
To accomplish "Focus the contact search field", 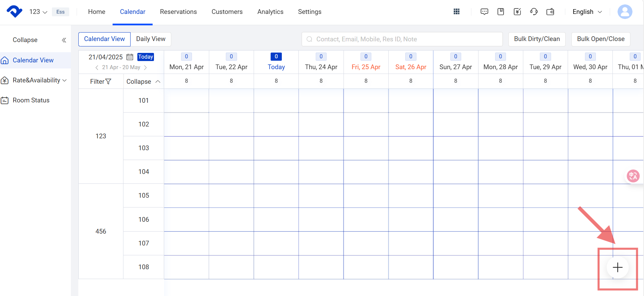I will click(x=402, y=39).
